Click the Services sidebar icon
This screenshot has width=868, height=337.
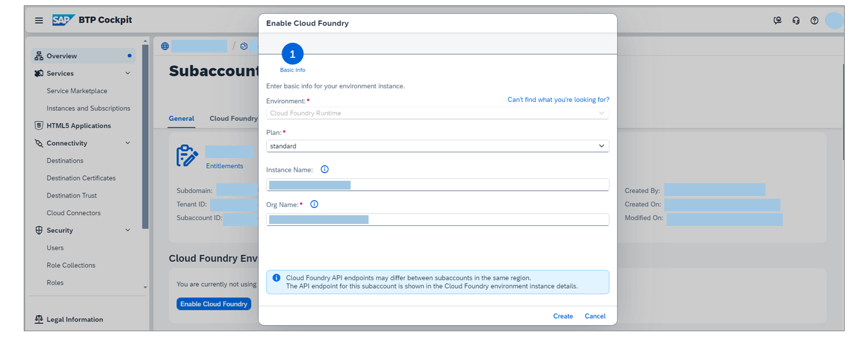39,73
